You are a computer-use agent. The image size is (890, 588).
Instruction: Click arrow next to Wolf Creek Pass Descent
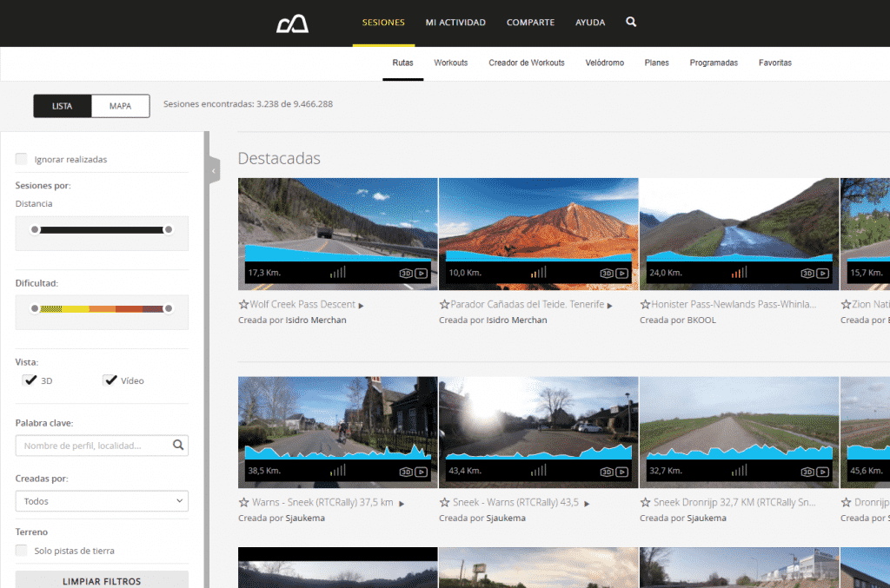pyautogui.click(x=361, y=306)
